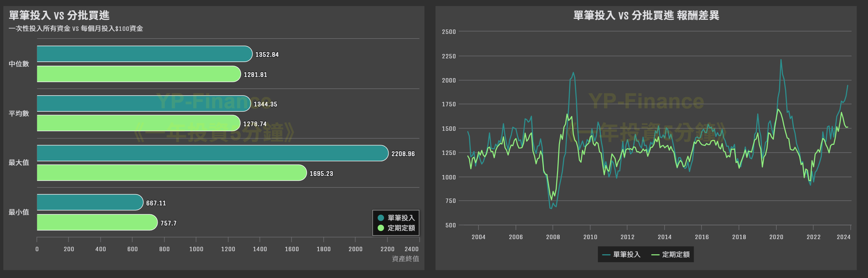The width and height of the screenshot is (868, 278).
Task: Select the green 平均數 bar valued 1278.74
Action: pos(138,123)
